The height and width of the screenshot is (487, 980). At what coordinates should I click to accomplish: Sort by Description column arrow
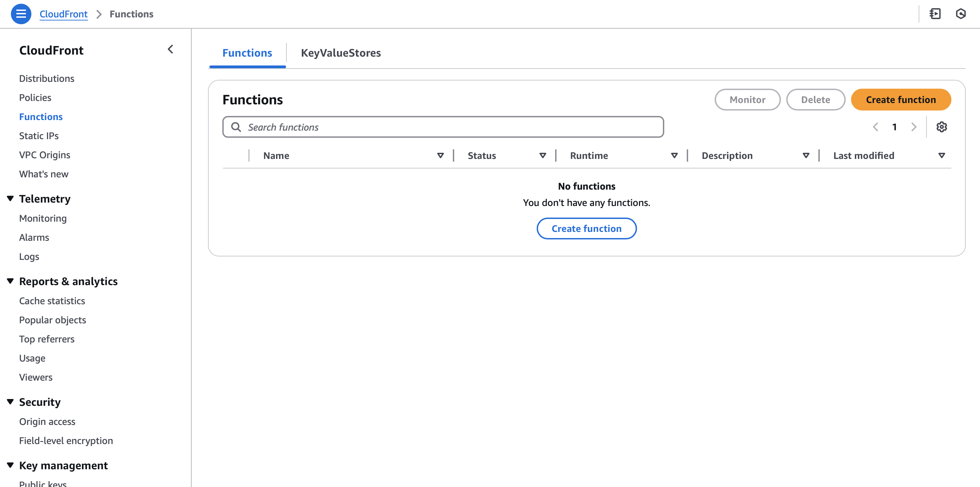click(x=806, y=156)
